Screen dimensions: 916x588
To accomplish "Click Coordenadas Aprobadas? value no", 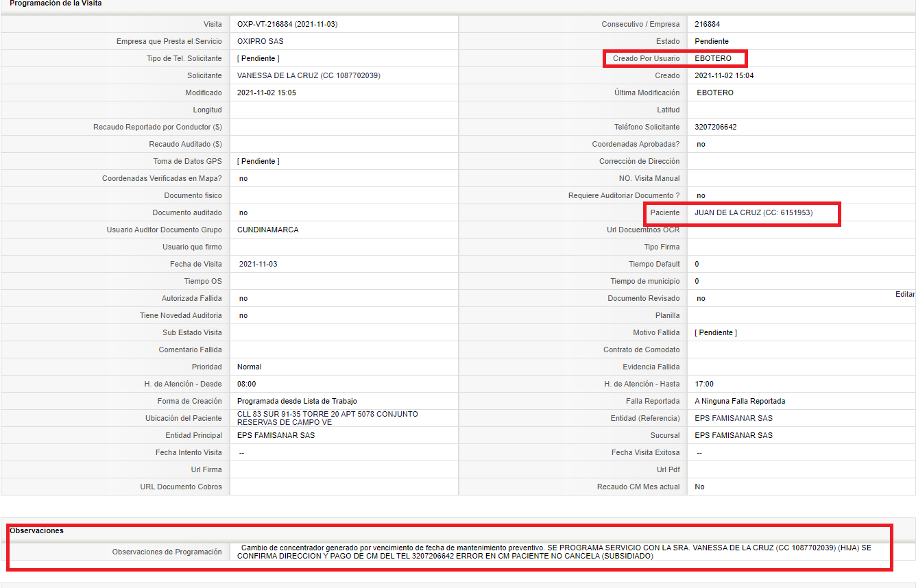I will coord(701,144).
